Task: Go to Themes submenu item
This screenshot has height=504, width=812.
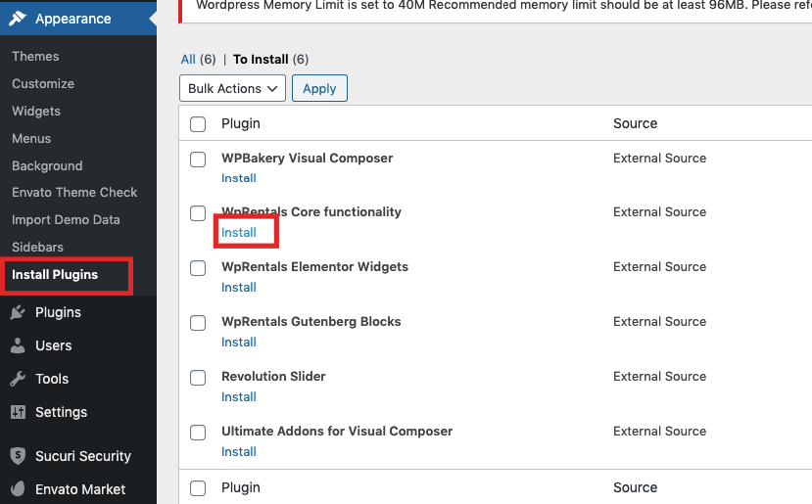Action: 35,56
